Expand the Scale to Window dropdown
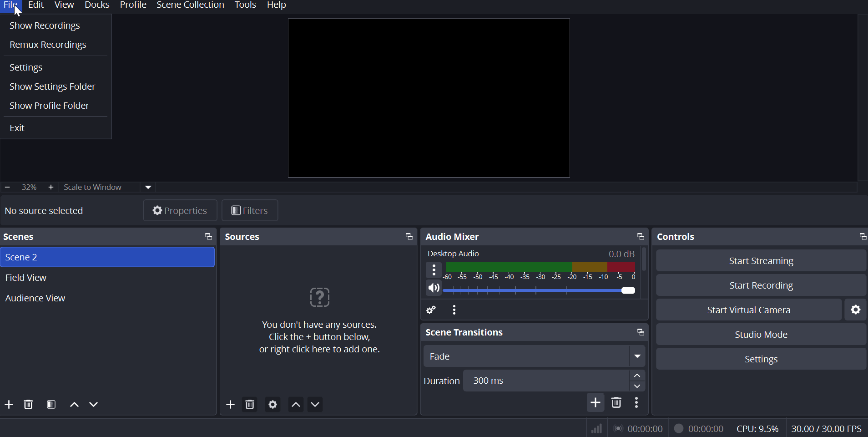The height and width of the screenshot is (437, 868). pyautogui.click(x=148, y=188)
